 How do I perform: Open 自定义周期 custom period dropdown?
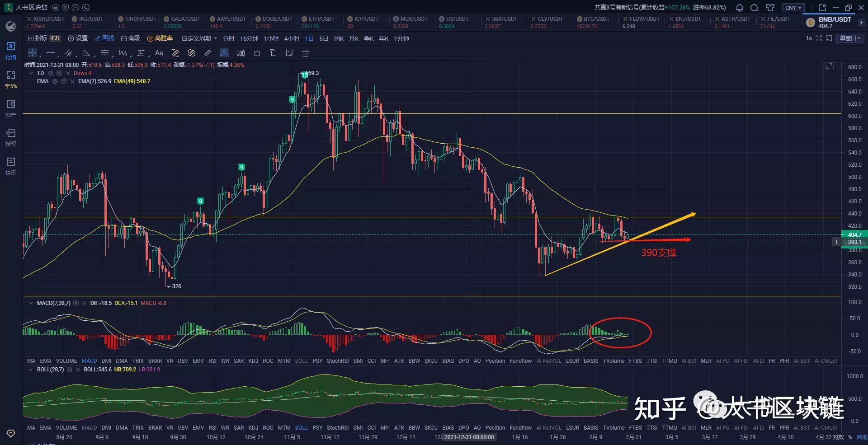tap(199, 38)
